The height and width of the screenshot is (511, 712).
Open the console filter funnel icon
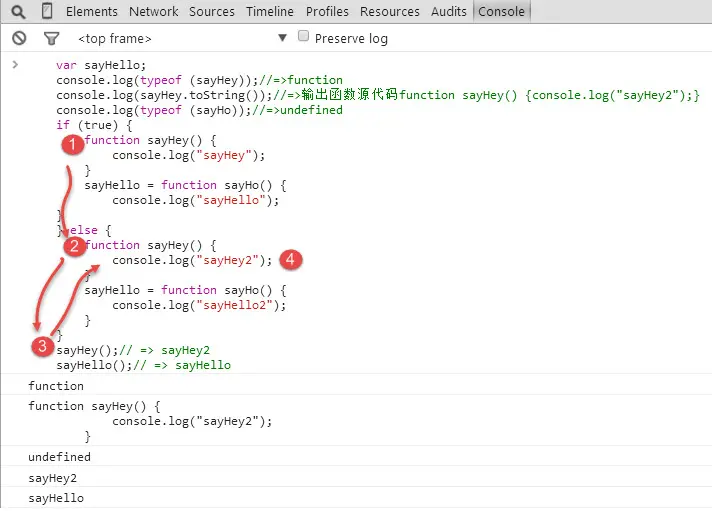pyautogui.click(x=51, y=39)
